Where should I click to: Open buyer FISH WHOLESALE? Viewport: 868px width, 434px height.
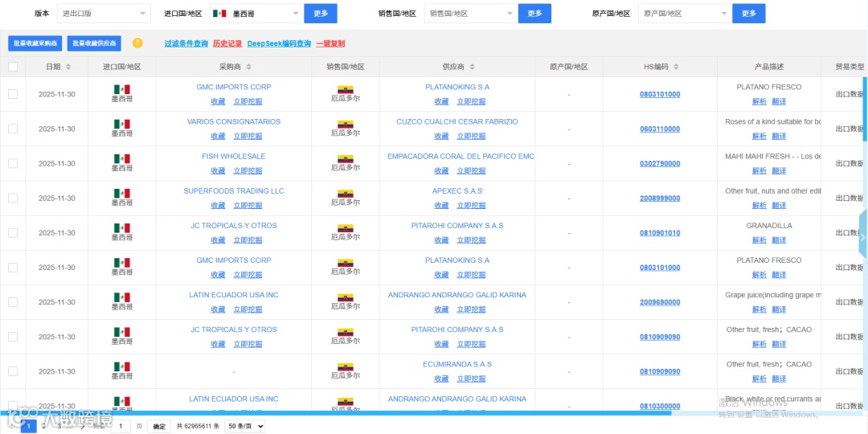(234, 157)
